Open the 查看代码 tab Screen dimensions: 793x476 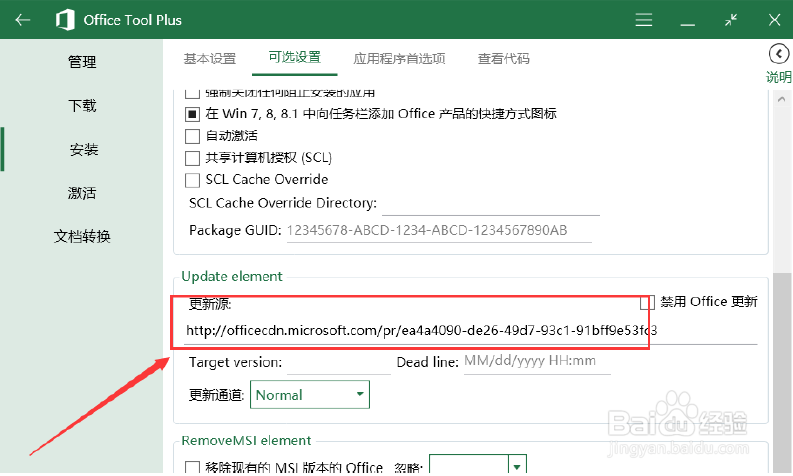point(504,59)
